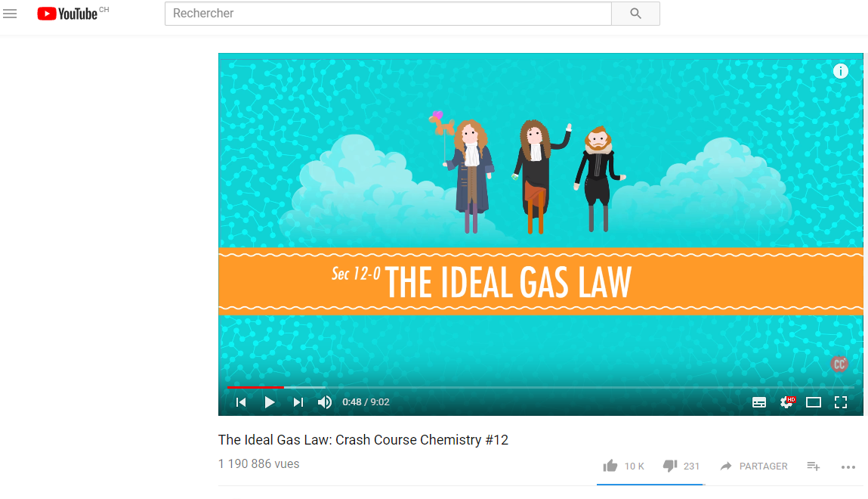
Task: Expand the three-dot more actions menu
Action: point(848,467)
